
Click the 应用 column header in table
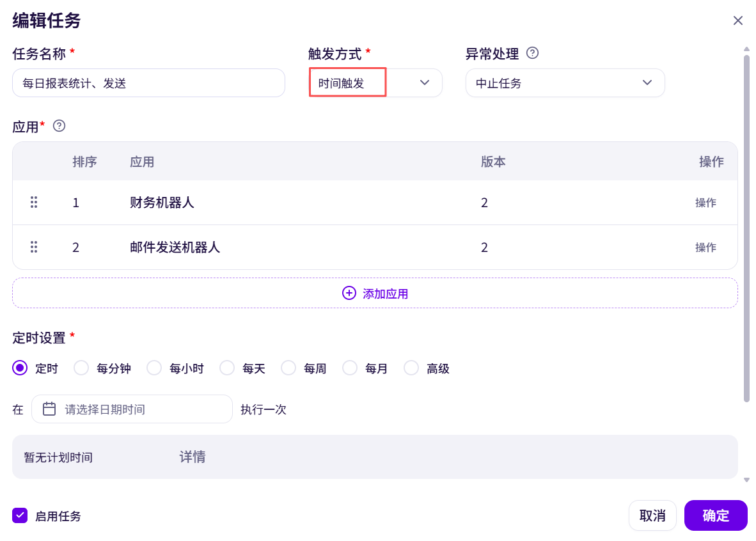click(x=142, y=162)
